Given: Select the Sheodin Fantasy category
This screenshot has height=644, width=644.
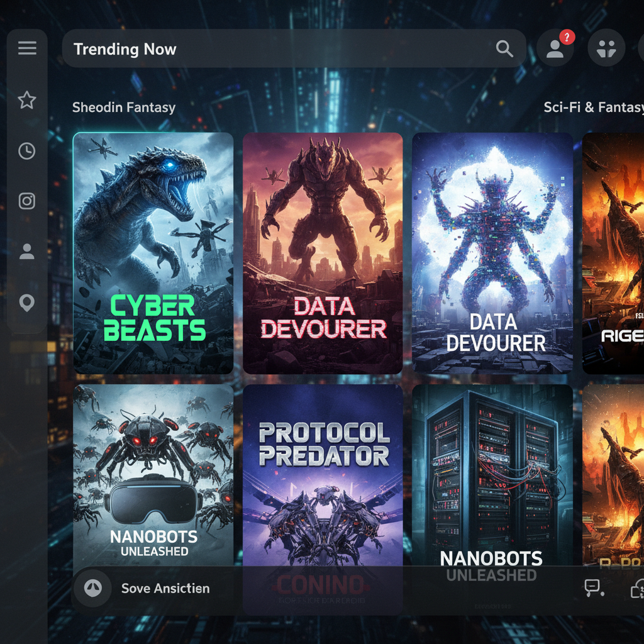Looking at the screenshot, I should pyautogui.click(x=124, y=108).
